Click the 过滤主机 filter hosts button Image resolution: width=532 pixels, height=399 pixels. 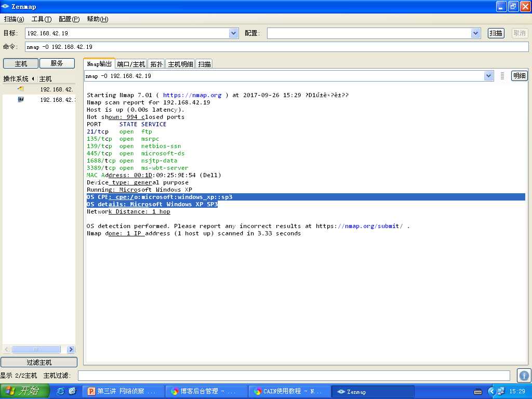(x=39, y=362)
